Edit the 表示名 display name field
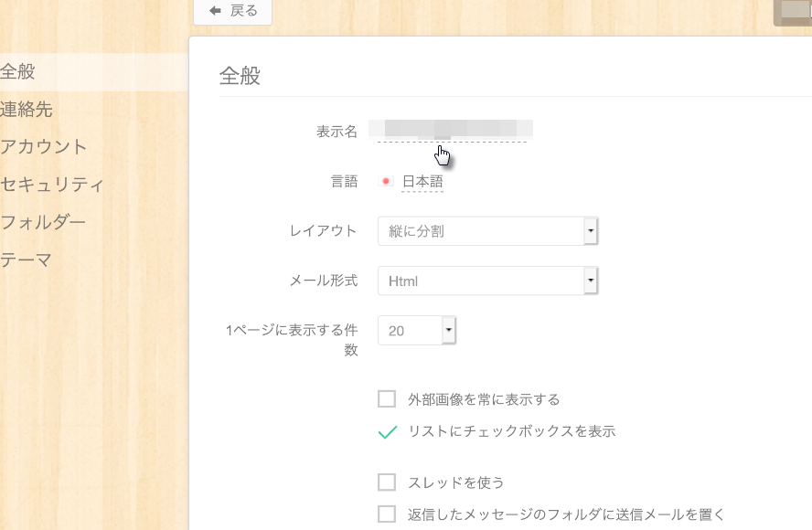Screen dimensions: 812x530 [x=451, y=130]
